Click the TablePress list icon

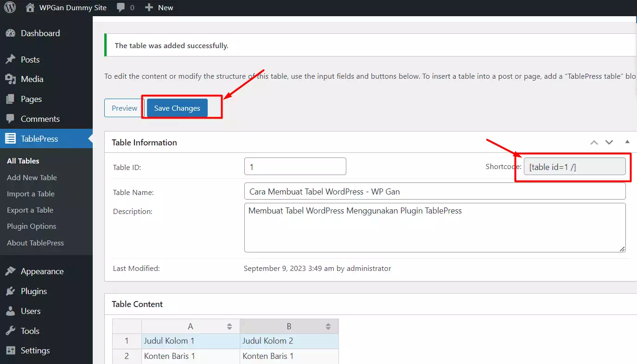pyautogui.click(x=11, y=138)
